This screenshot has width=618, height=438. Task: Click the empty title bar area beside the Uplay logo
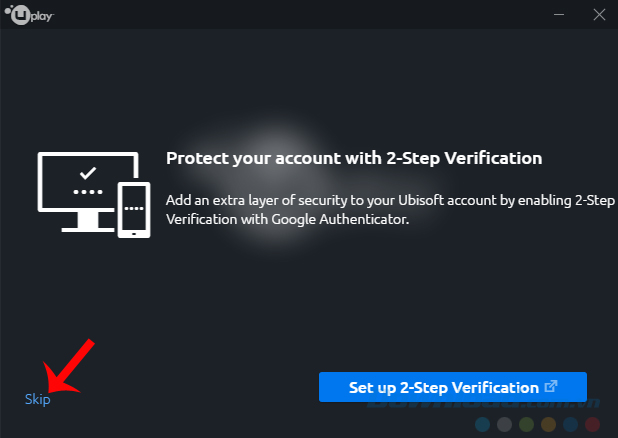(x=300, y=15)
